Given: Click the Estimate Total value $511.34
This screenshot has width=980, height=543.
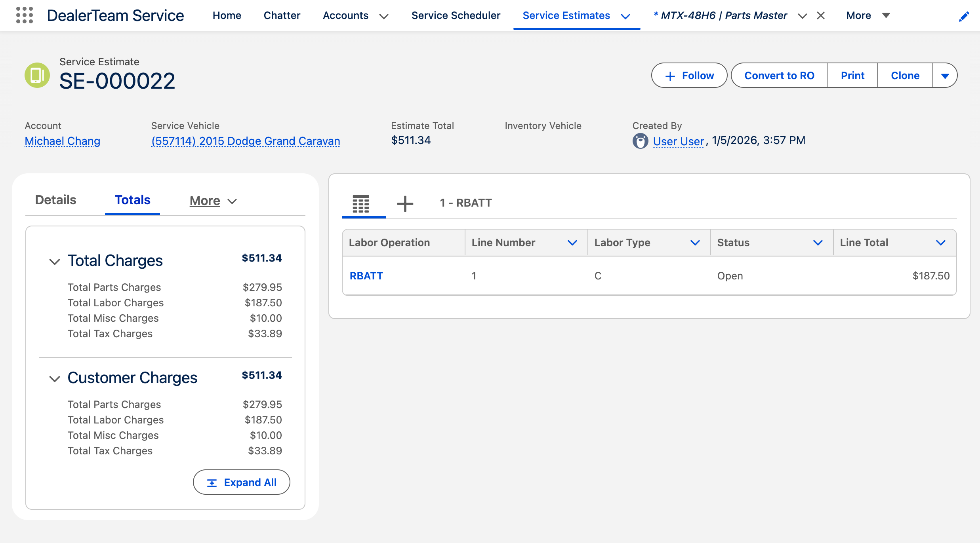Looking at the screenshot, I should (411, 140).
